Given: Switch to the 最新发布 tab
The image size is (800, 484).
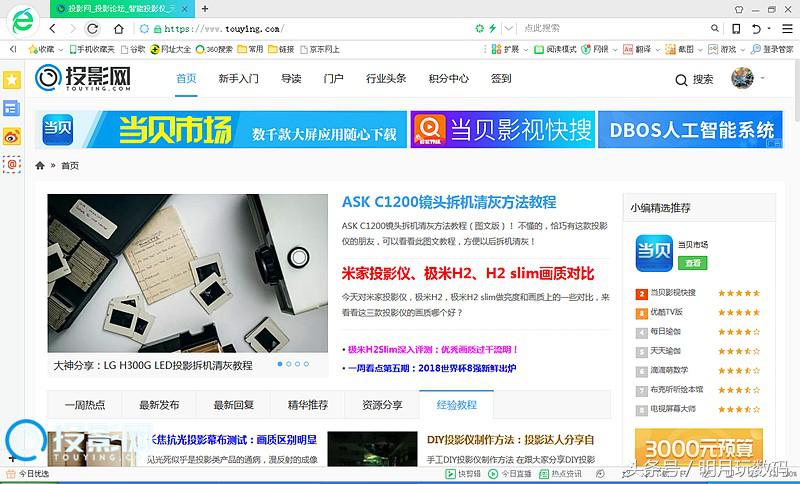Looking at the screenshot, I should pyautogui.click(x=159, y=405).
